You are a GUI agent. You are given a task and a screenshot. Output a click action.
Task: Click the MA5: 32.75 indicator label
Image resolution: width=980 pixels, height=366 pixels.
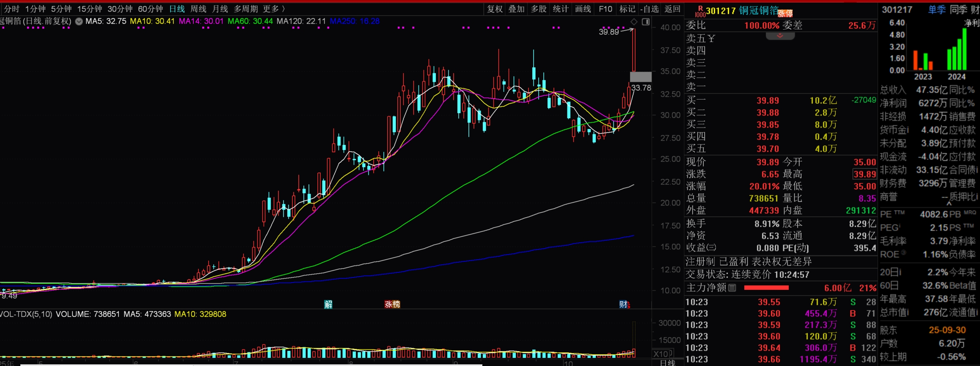coord(106,21)
